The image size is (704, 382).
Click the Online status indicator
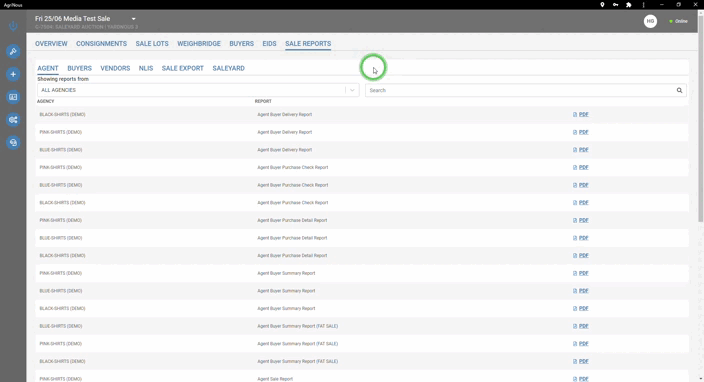[x=678, y=21]
